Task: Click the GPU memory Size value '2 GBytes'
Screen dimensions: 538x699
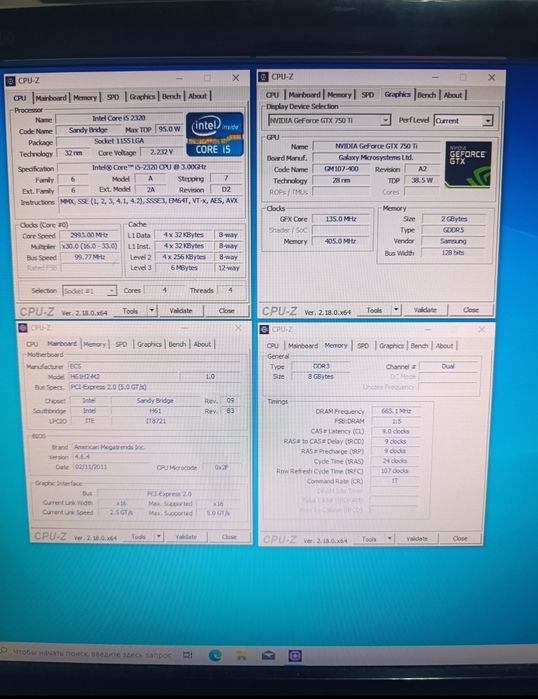Action: pos(454,219)
